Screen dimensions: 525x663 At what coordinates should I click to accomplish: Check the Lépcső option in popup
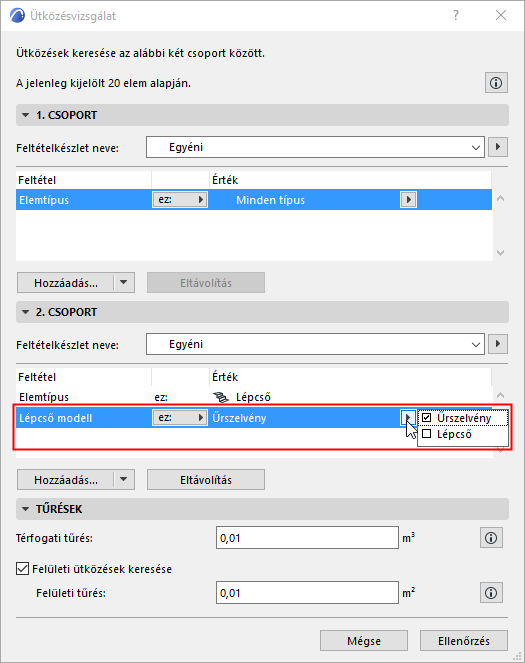pyautogui.click(x=427, y=434)
